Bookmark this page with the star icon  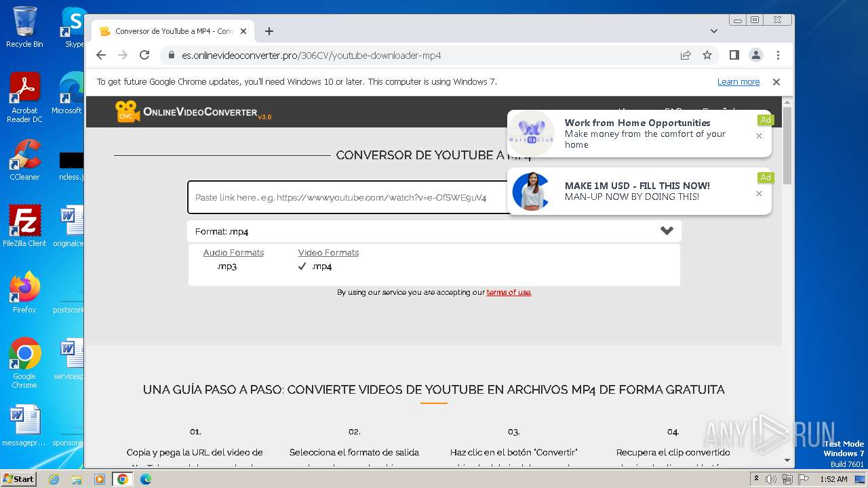pyautogui.click(x=707, y=56)
